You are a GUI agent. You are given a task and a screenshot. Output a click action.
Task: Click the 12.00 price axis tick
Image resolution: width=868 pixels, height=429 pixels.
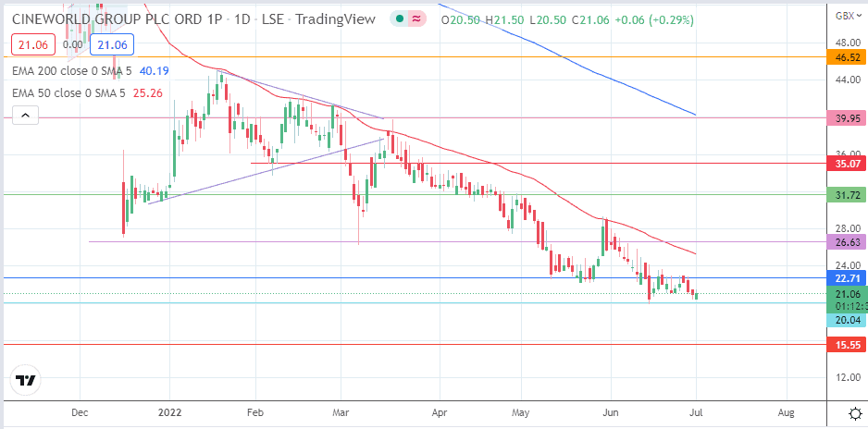[x=848, y=377]
